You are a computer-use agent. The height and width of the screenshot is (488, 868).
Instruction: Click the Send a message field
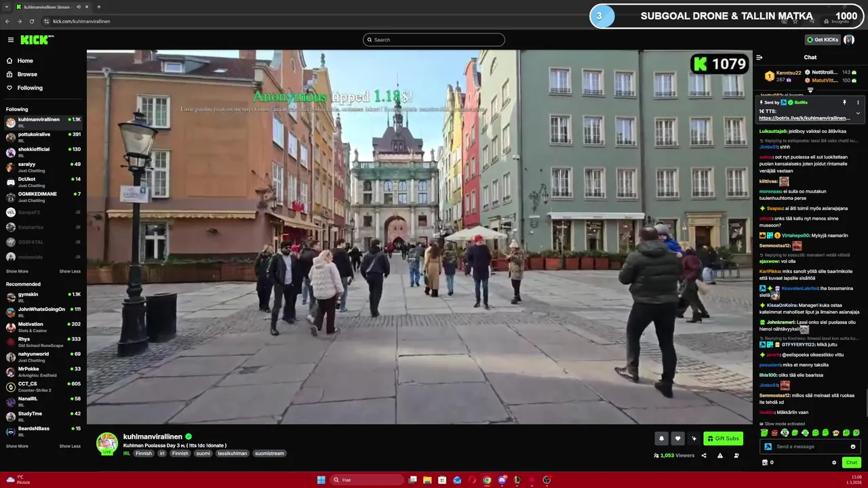[810, 447]
